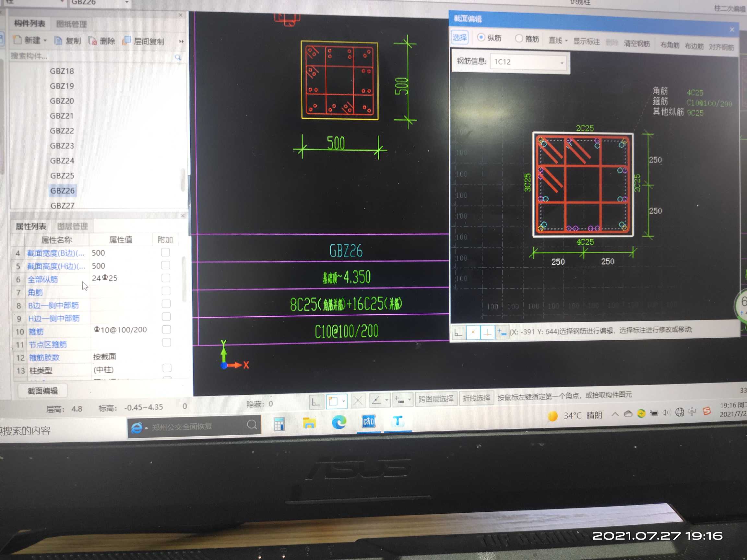Toggle perpendicular snap icon in section editor
This screenshot has height=560, width=747.
[x=487, y=332]
